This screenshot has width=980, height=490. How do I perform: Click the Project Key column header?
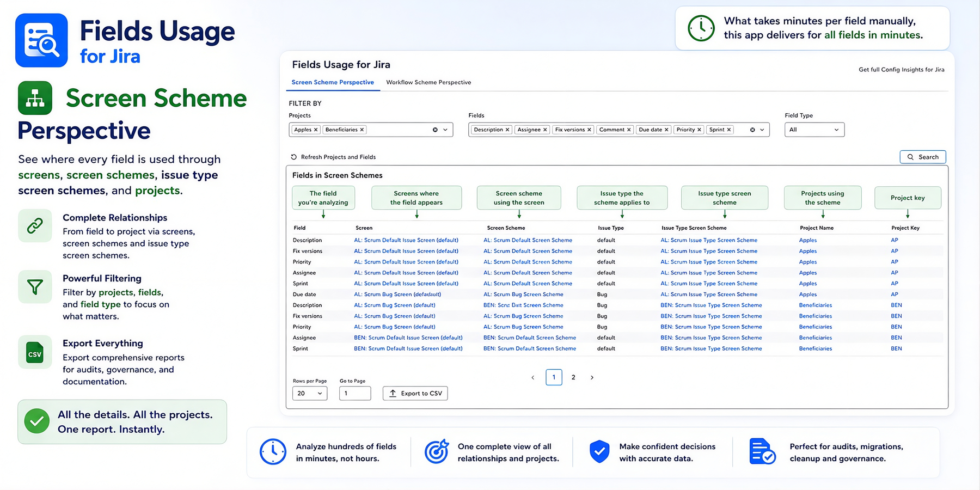coord(905,228)
